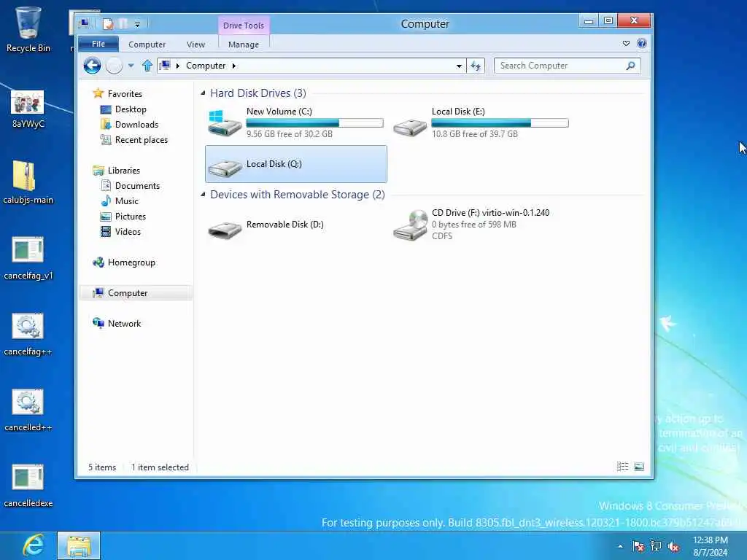Go up one level with the Up arrow
This screenshot has width=747, height=560.
click(x=147, y=66)
